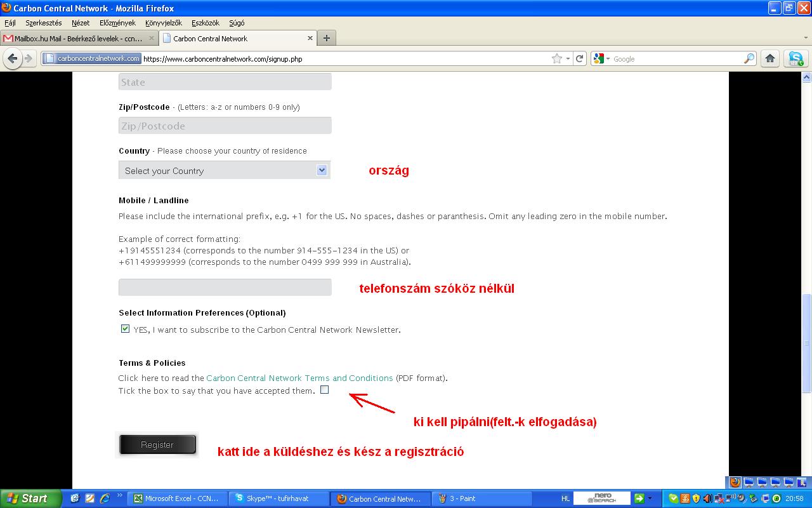Click the scrollbar up arrow
The width and height of the screenshot is (812, 508).
(807, 77)
